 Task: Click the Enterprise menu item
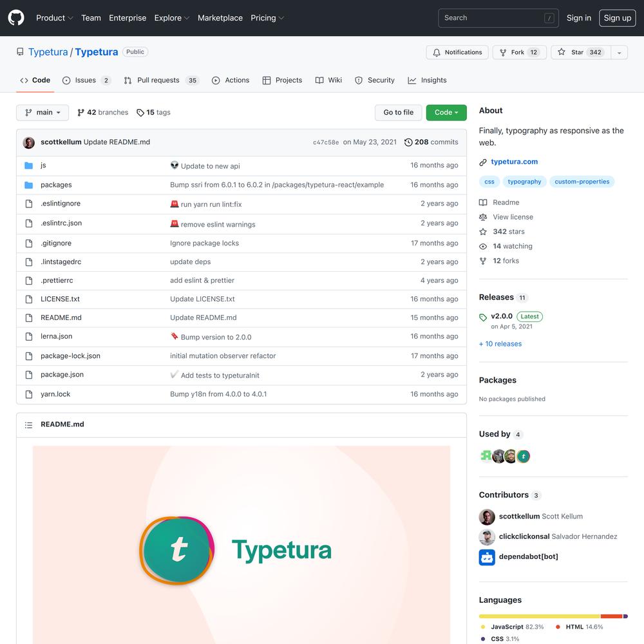click(128, 18)
